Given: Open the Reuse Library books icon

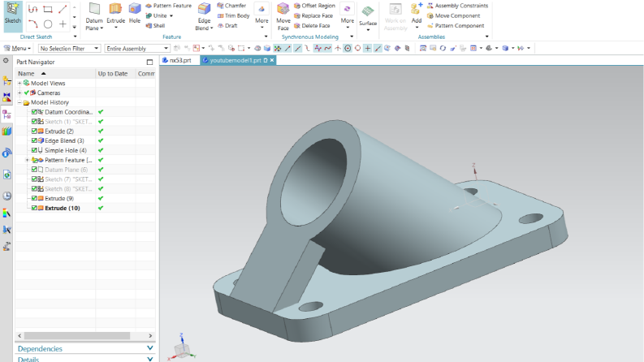Looking at the screenshot, I should [x=6, y=131].
